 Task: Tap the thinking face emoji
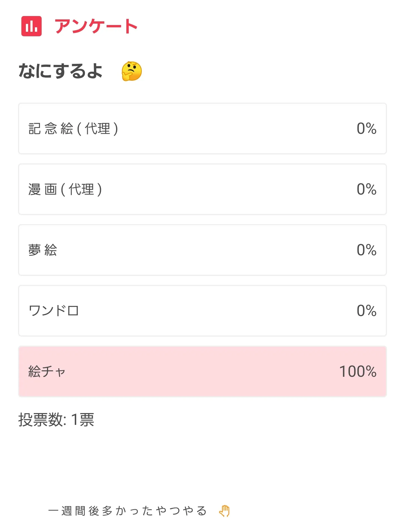(x=132, y=71)
